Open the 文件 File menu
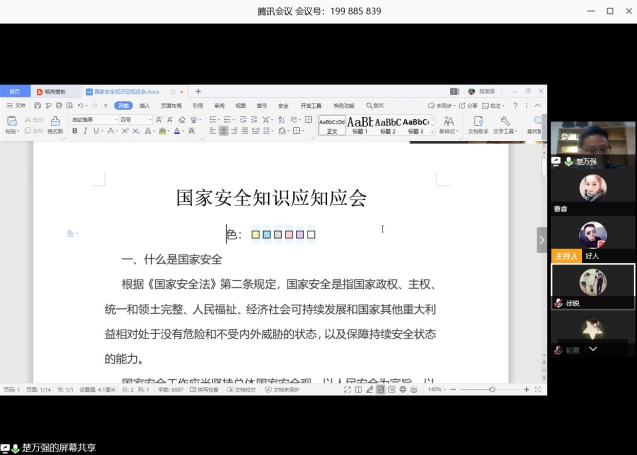Screen dimensions: 637x455 click(x=18, y=105)
